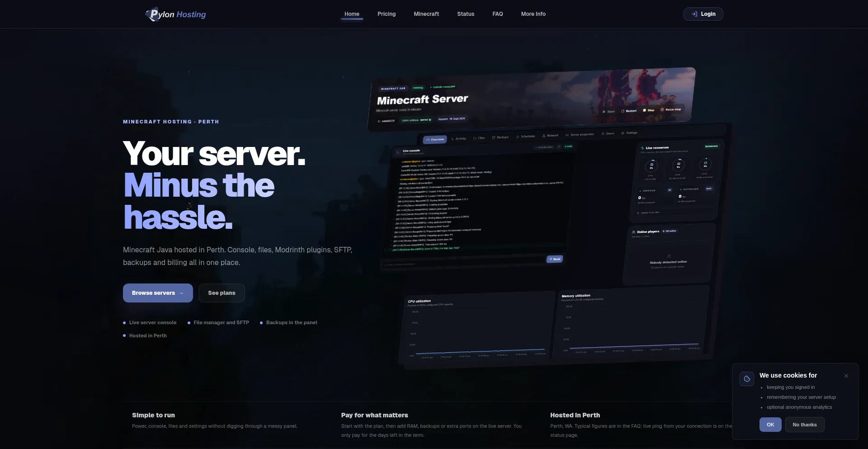868x449 pixels.
Task: Click the Online players icon
Action: (x=633, y=232)
